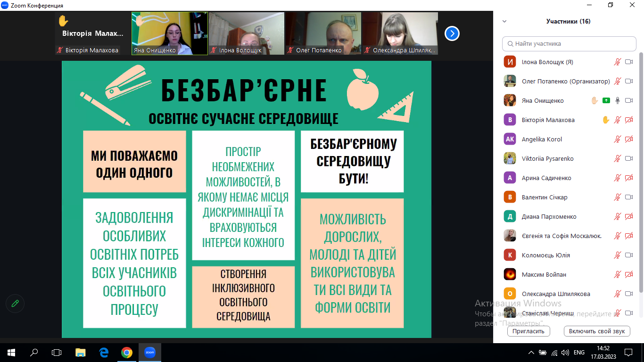Screen dimensions: 644x362
Task: Click the Олег Потапенко avatar in participant list
Action: coord(510,81)
